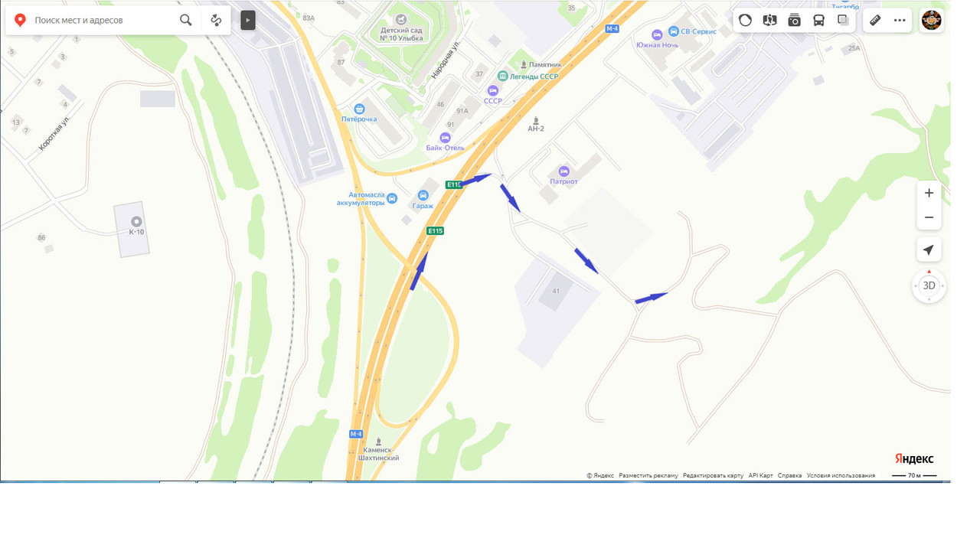Open the Условия использования link
This screenshot has width=980, height=551.
coord(841,475)
